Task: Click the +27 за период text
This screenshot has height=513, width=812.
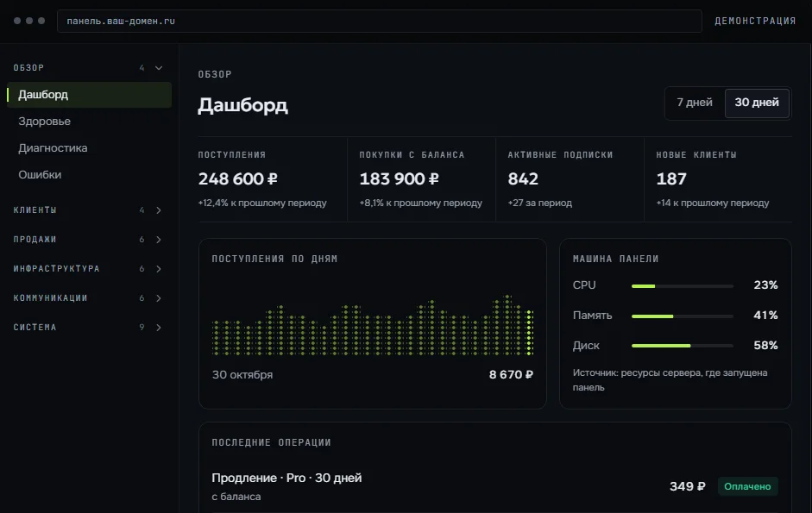Action: tap(539, 203)
